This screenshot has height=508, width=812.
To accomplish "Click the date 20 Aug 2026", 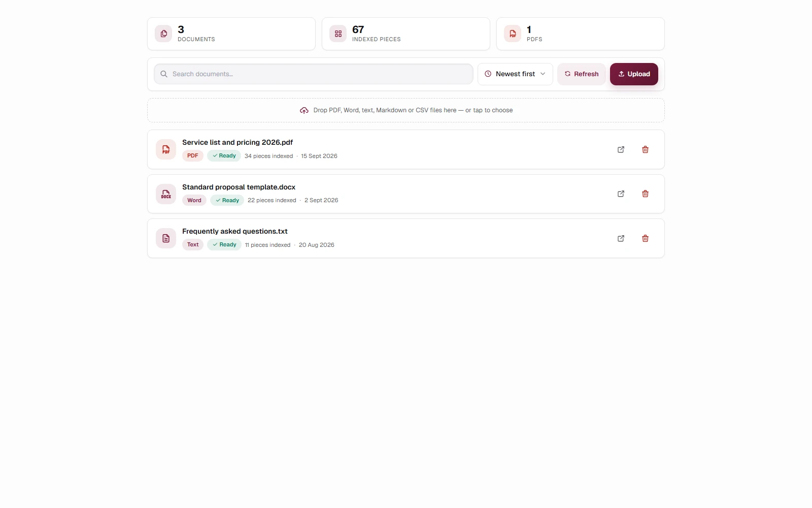I will pyautogui.click(x=317, y=245).
